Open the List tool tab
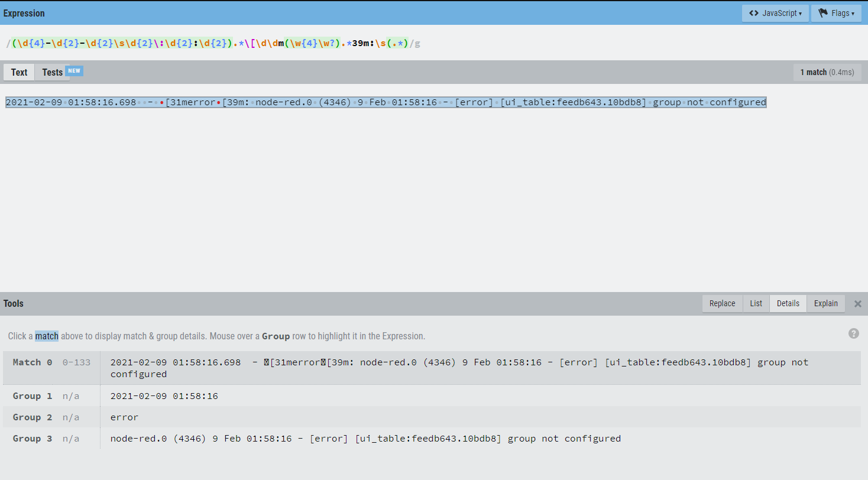The image size is (868, 480). pyautogui.click(x=756, y=303)
